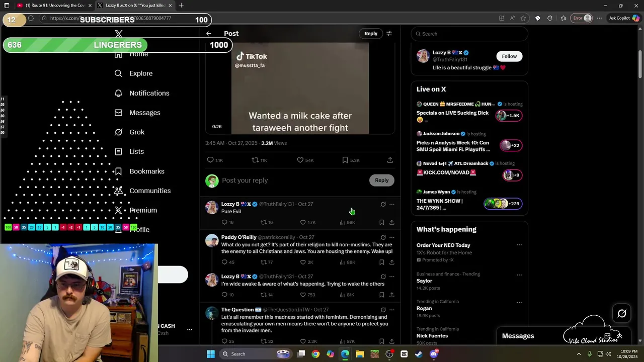The image size is (644, 362).
Task: Play the TikTok video thumbnail
Action: click(x=300, y=88)
